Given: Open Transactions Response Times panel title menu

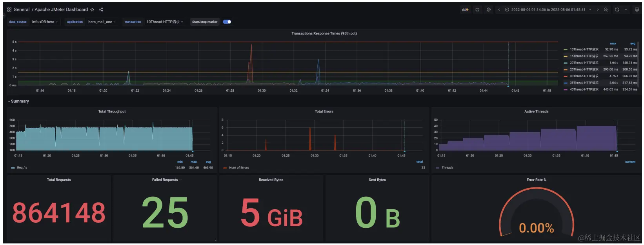Looking at the screenshot, I should click(324, 33).
